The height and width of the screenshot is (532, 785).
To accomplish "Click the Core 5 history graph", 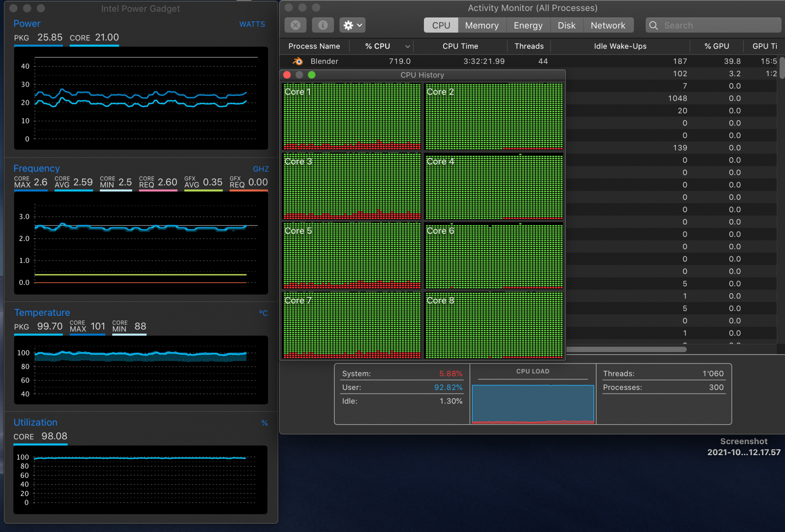I will click(x=352, y=255).
